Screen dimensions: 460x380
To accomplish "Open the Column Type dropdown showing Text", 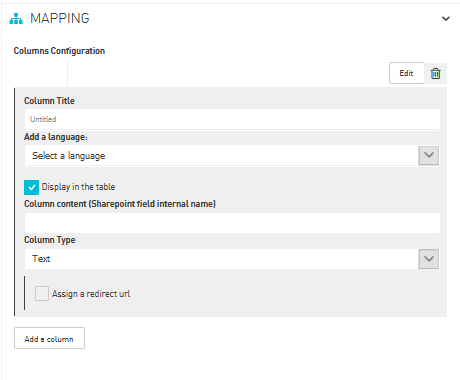I will click(x=232, y=259).
